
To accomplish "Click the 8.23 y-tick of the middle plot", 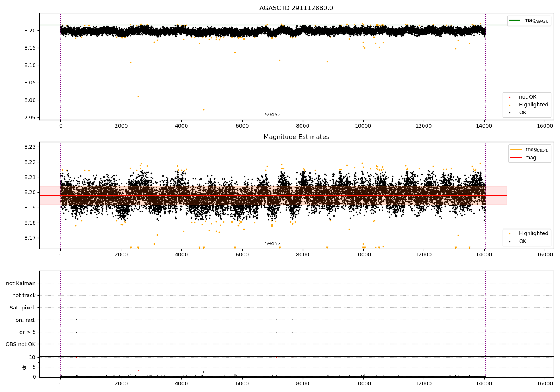I will [x=30, y=147].
